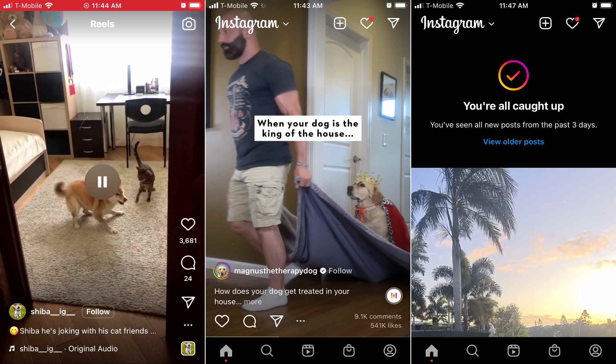Click View older posts link
616x364 pixels.
click(514, 141)
